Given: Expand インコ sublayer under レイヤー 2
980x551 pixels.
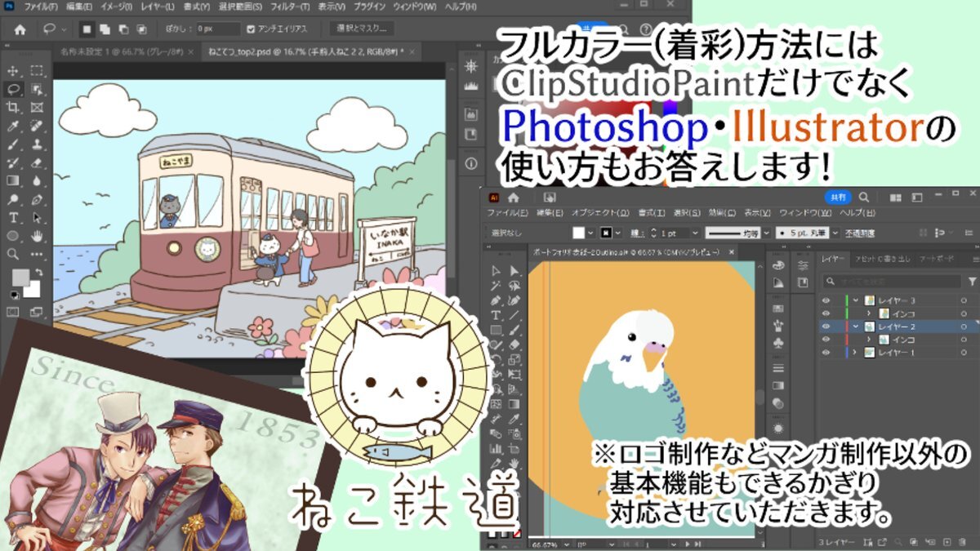Looking at the screenshot, I should 868,340.
